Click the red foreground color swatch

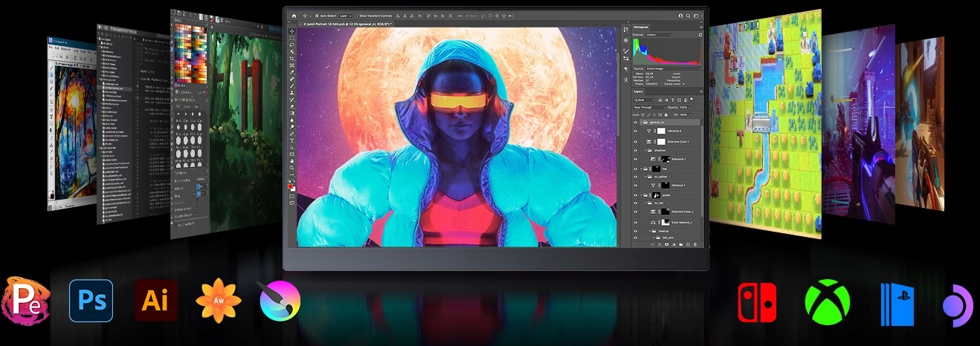pyautogui.click(x=291, y=186)
